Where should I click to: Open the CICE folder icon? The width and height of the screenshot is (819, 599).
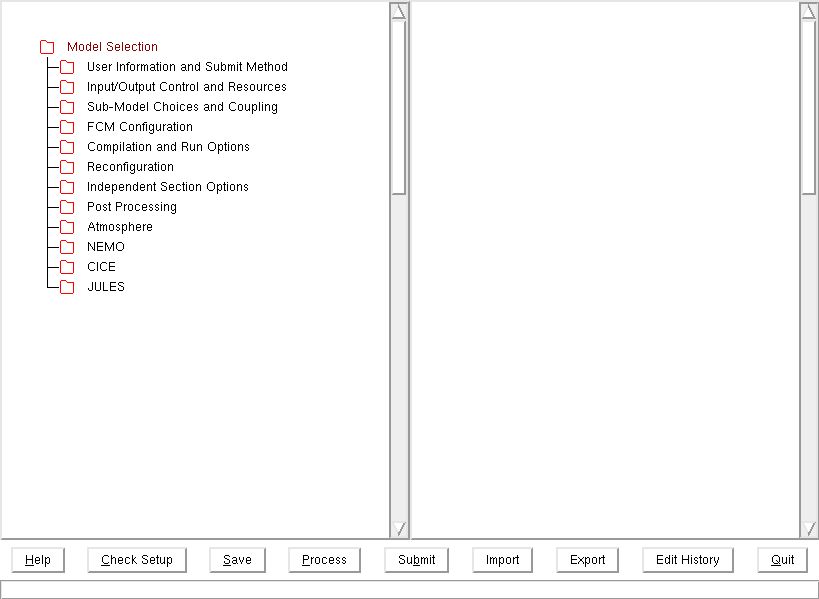click(67, 267)
